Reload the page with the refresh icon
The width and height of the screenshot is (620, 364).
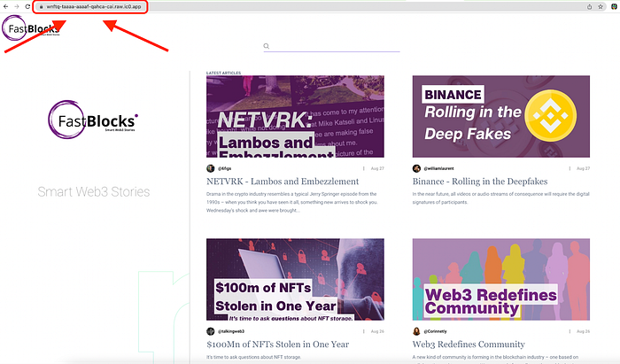27,6
